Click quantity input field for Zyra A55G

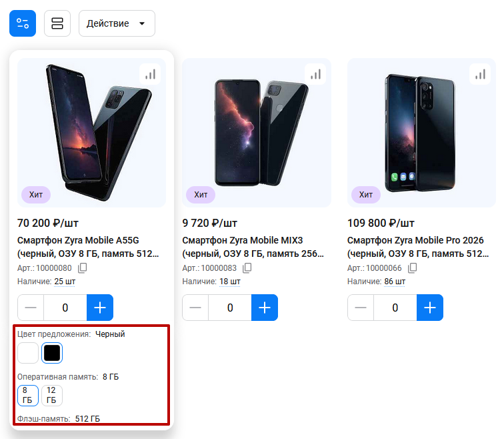(65, 308)
